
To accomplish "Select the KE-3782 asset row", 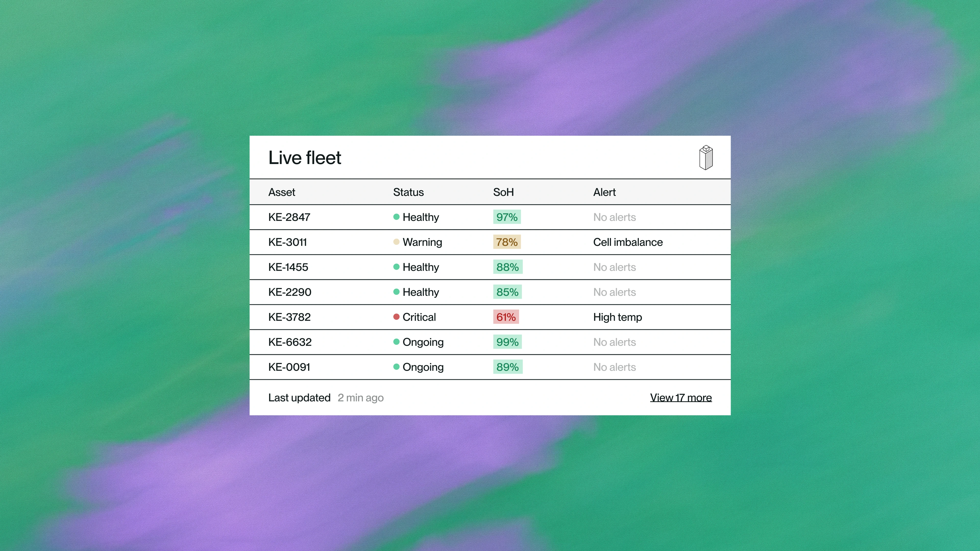I will 289,317.
